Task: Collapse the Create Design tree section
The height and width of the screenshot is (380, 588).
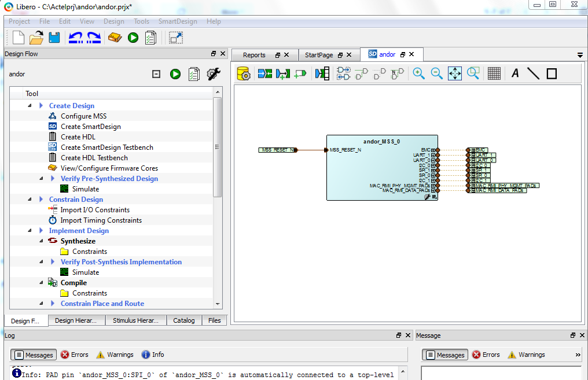Action: pos(30,106)
